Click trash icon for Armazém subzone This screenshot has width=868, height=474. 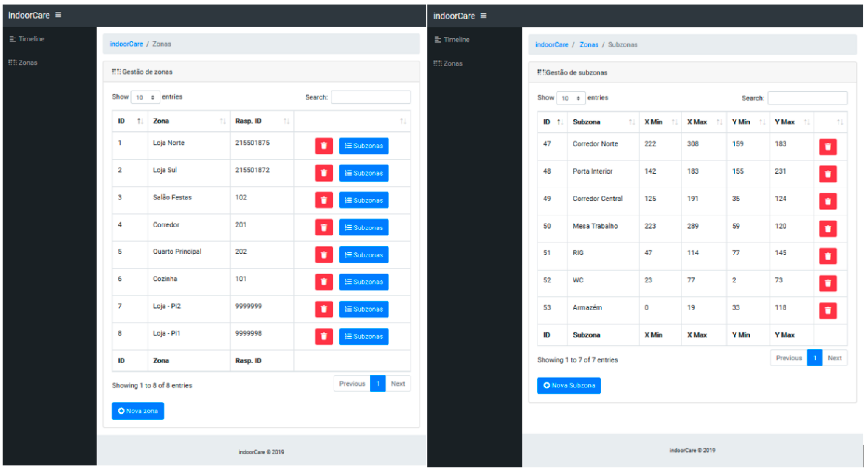coord(828,311)
